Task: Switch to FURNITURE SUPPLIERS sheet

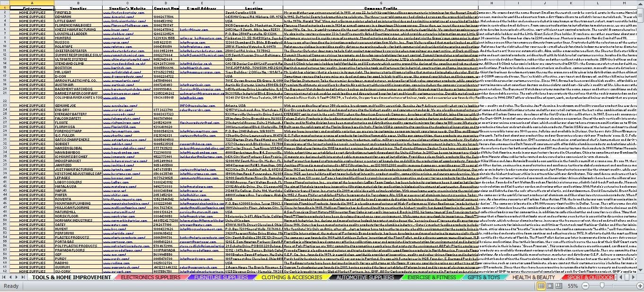Action: 221,277
